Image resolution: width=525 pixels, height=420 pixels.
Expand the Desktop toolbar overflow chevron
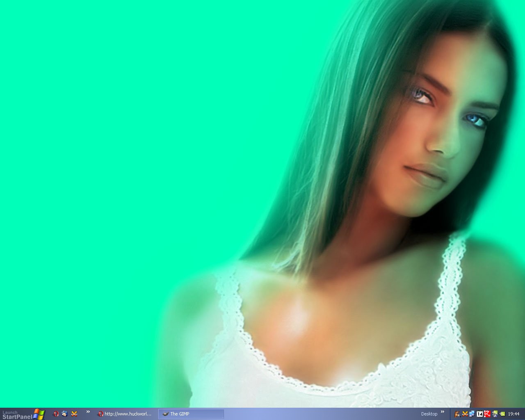click(x=443, y=412)
